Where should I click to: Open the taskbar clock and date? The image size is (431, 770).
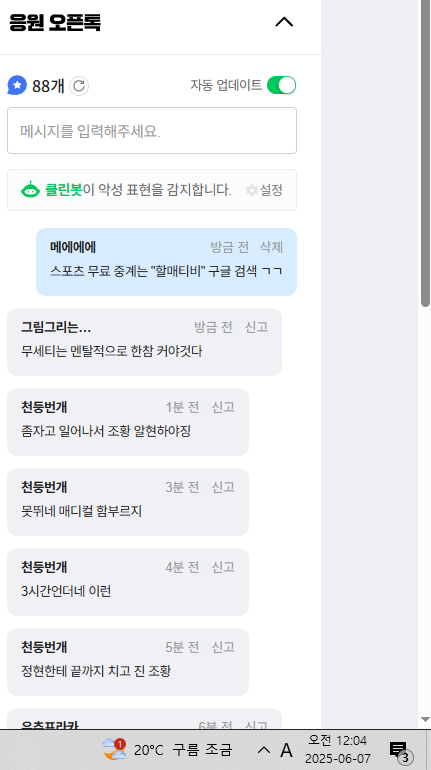click(338, 750)
